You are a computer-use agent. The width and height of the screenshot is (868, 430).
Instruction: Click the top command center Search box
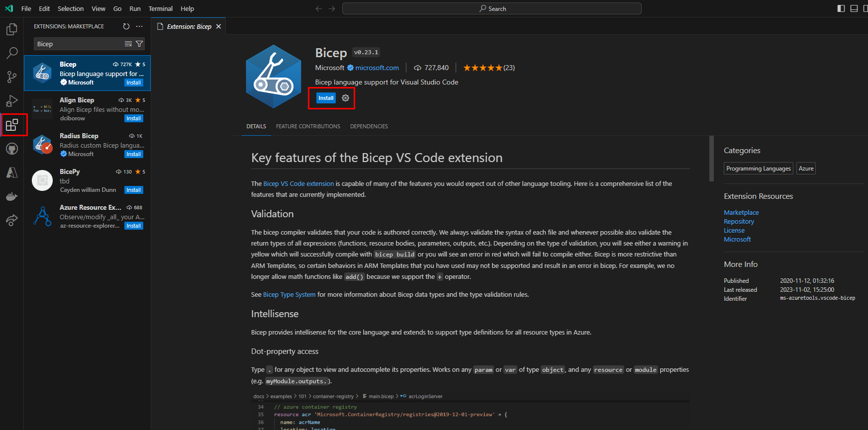[492, 8]
